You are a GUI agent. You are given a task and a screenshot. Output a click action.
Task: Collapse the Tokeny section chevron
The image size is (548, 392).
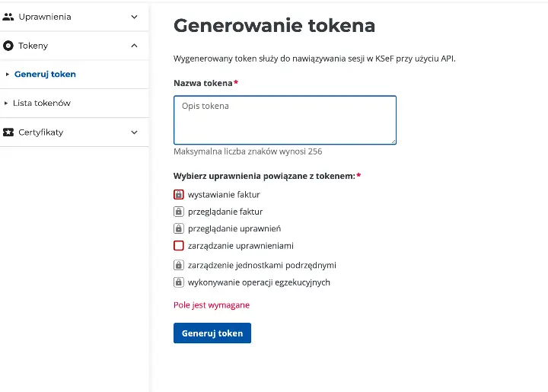coord(135,46)
